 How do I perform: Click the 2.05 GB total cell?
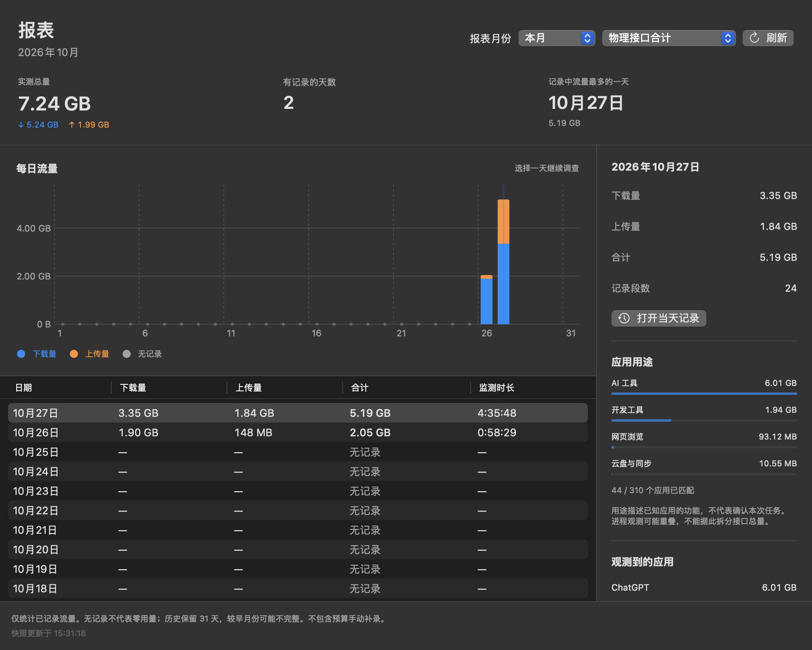370,433
